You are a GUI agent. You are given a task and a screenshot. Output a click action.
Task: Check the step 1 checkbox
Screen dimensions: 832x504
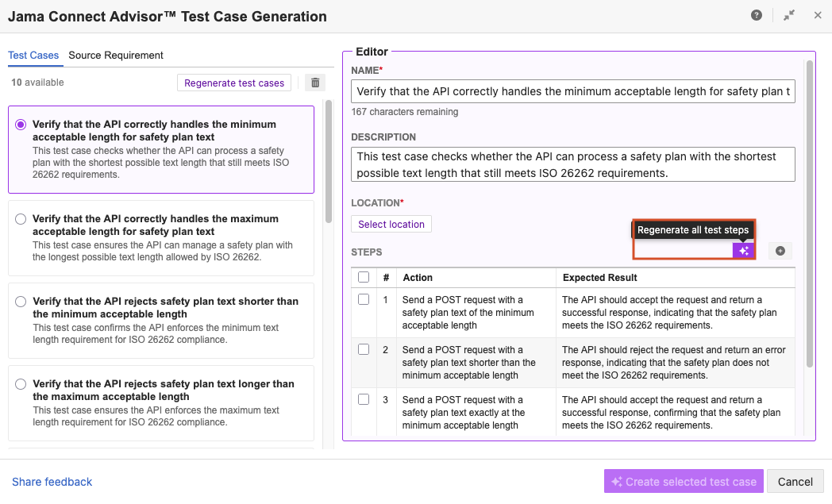364,299
